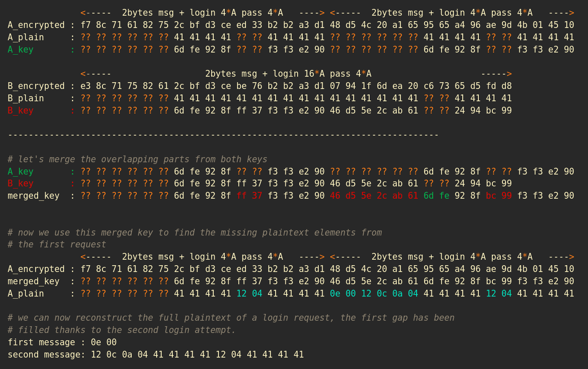Viewport: 588px width, 369px height.
Task: Click cyan byte '0e' in the final A_plain row
Action: [335, 294]
